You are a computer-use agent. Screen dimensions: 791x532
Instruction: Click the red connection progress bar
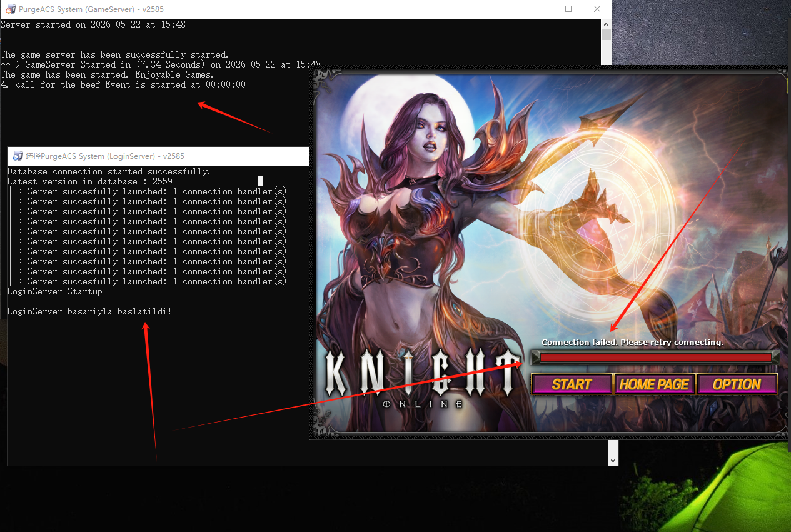point(655,358)
